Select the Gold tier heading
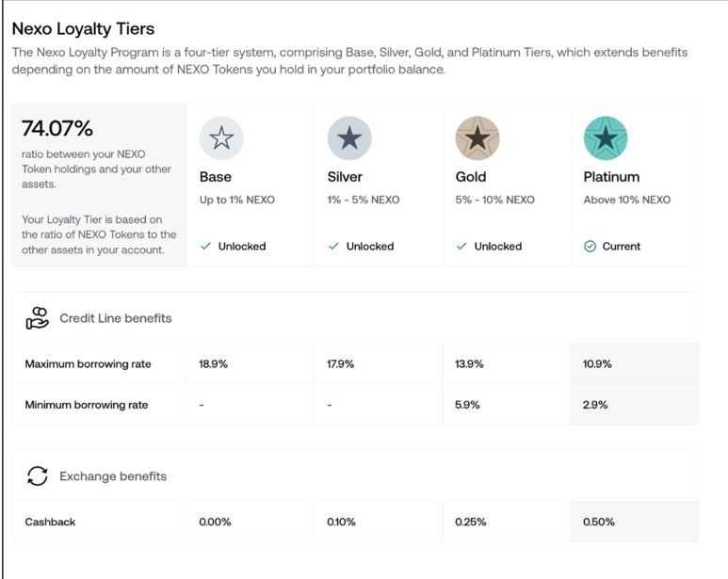 tap(471, 177)
